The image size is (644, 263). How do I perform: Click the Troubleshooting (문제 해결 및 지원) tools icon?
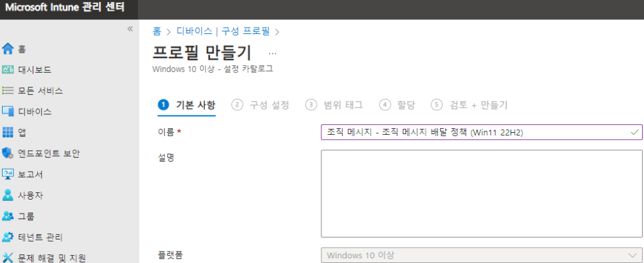coord(8,258)
